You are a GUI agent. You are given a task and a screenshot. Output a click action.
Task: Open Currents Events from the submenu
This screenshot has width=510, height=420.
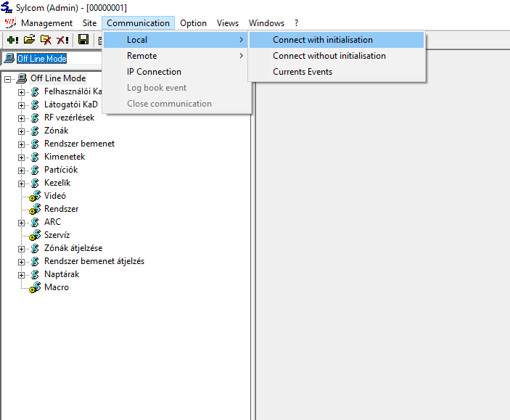[302, 72]
